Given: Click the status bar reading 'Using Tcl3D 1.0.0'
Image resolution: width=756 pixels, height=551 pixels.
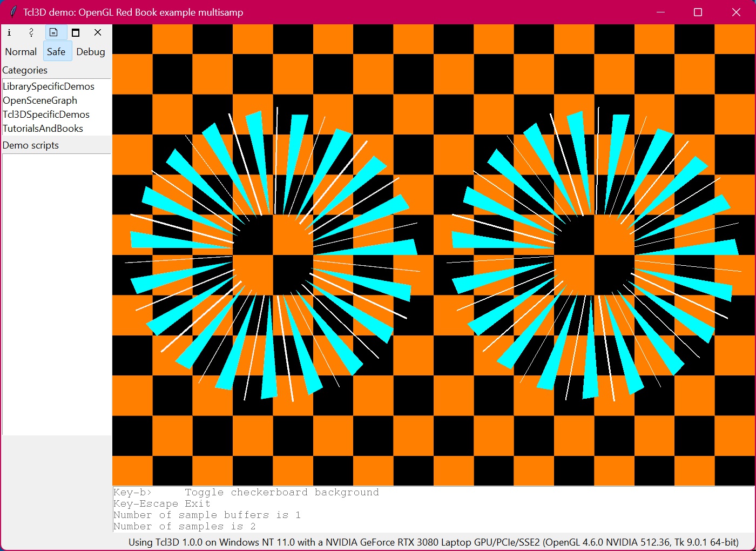Looking at the screenshot, I should click(x=433, y=542).
